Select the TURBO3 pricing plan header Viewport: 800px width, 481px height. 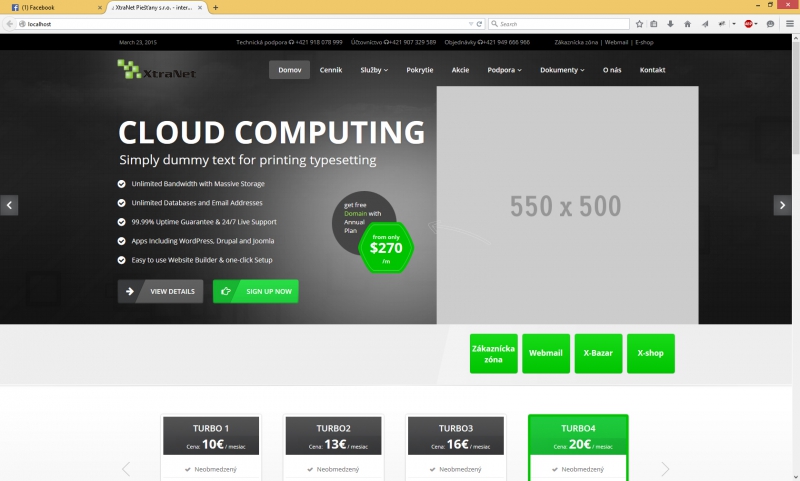tap(456, 436)
